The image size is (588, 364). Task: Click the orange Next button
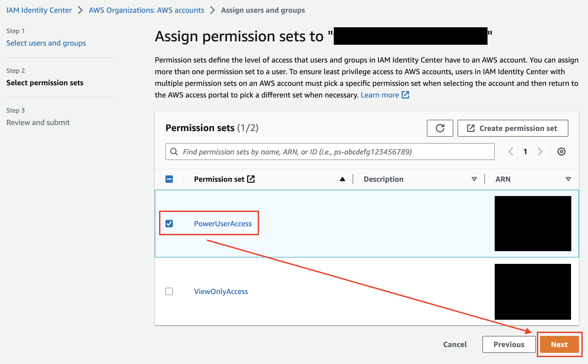point(559,344)
